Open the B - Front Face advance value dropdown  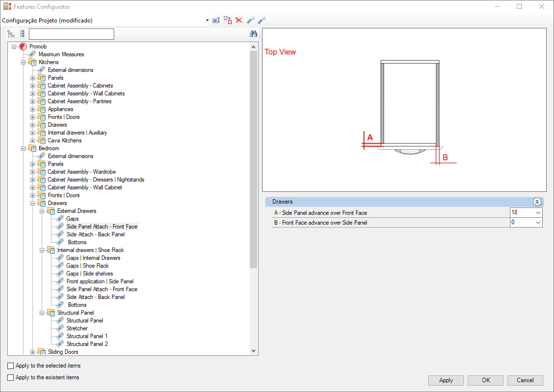coord(538,223)
